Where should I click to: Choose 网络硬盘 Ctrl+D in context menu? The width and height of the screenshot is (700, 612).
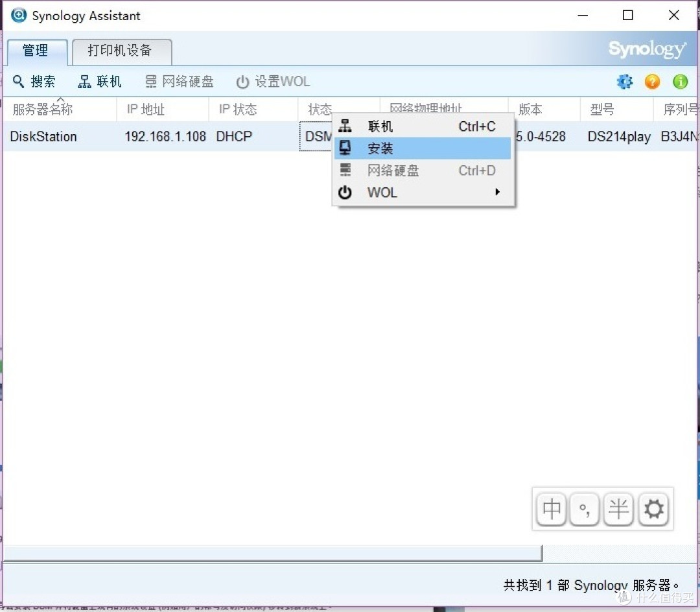423,171
